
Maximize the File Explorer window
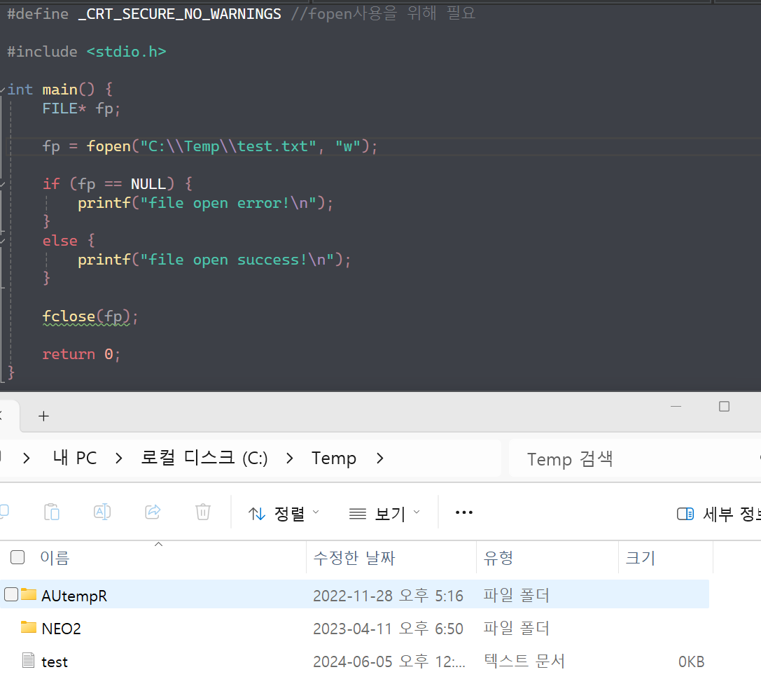[724, 407]
